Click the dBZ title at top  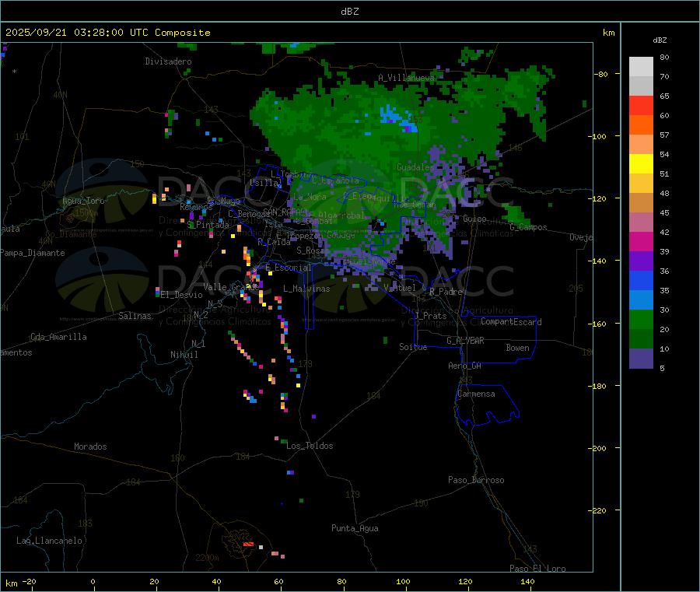[349, 12]
